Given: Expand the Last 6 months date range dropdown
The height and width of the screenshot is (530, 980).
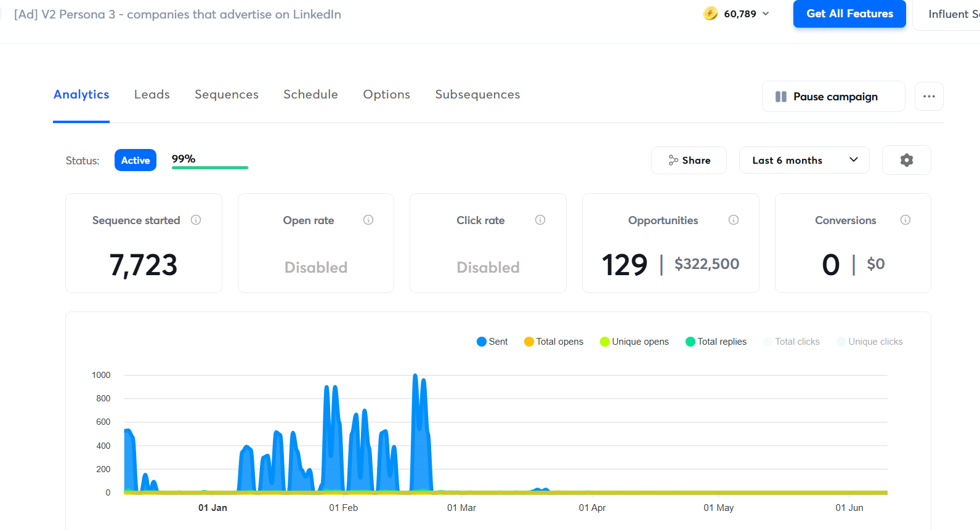Looking at the screenshot, I should tap(804, 160).
